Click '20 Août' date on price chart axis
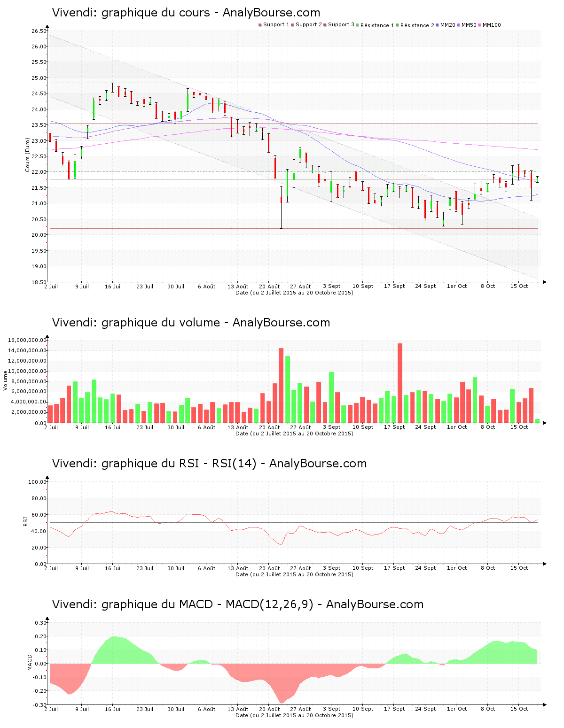The height and width of the screenshot is (728, 564). [x=269, y=287]
